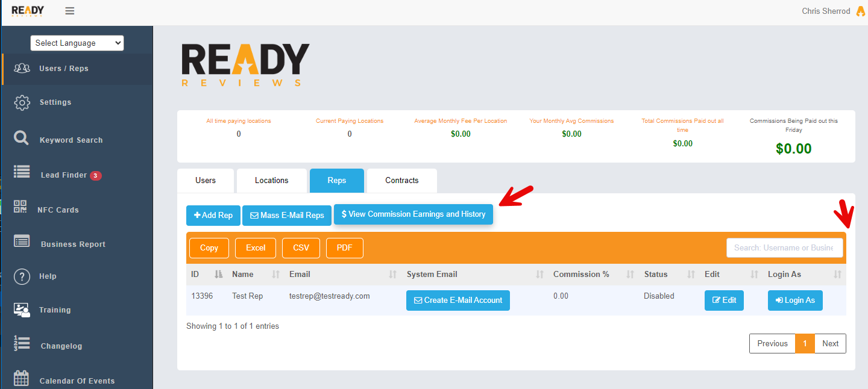
Task: Open Lead Finder list icon
Action: coord(22,172)
